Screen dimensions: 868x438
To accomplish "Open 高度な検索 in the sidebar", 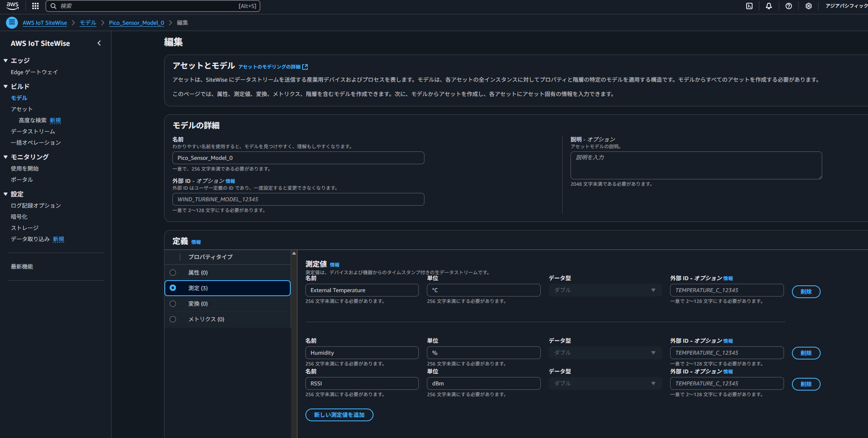I will click(33, 120).
